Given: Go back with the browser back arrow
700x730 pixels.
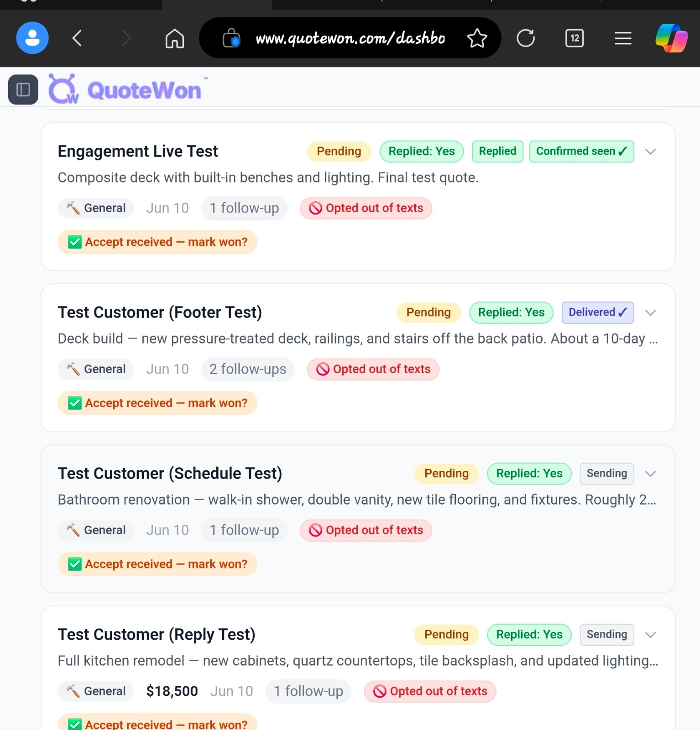Looking at the screenshot, I should [x=77, y=38].
